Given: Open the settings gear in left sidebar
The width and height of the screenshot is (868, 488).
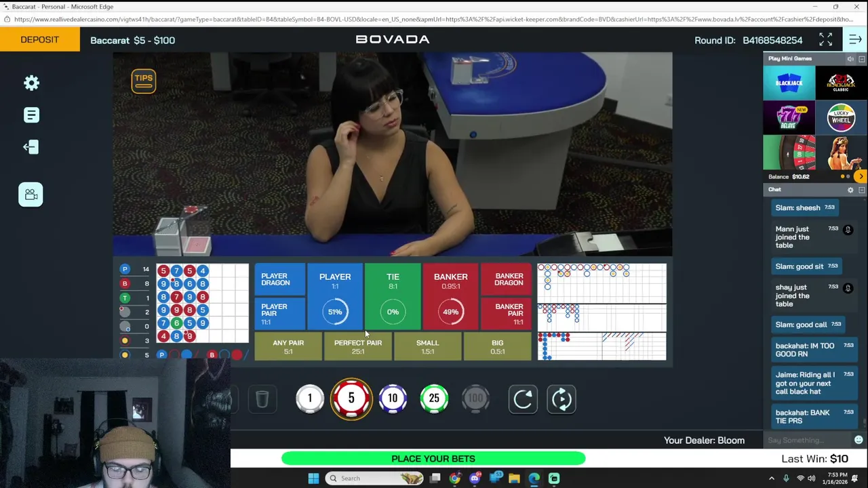Looking at the screenshot, I should (x=31, y=83).
